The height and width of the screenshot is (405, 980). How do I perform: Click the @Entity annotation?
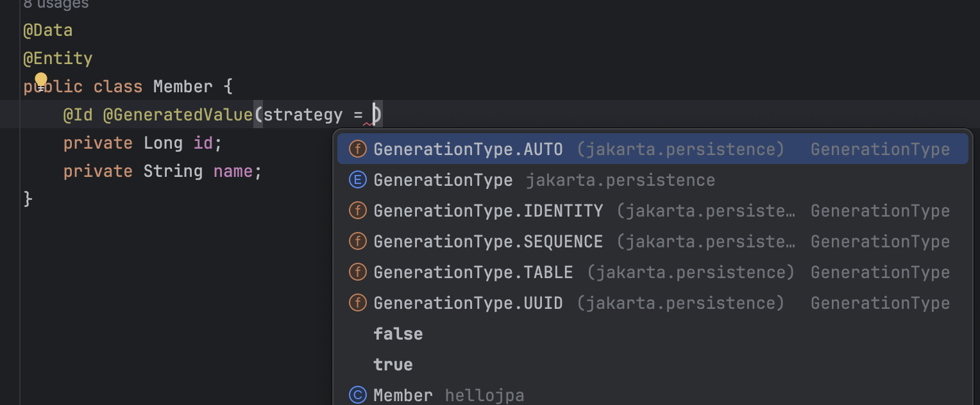58,58
